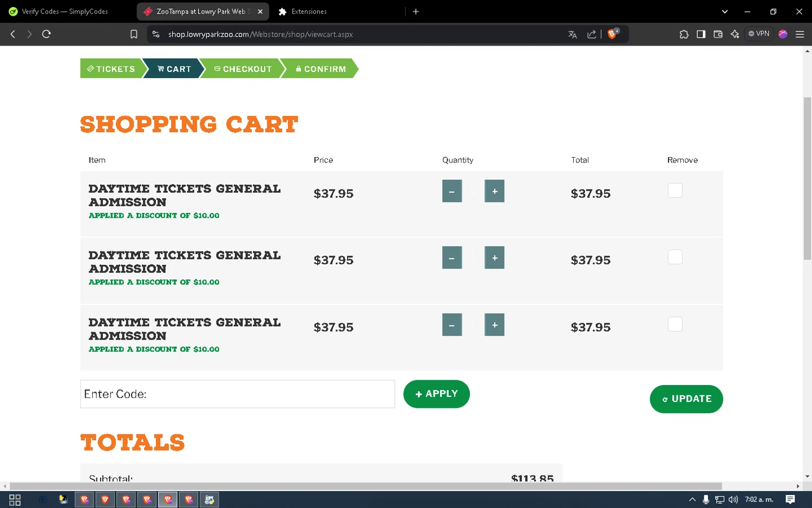812x508 pixels.
Task: Close the ZooTampa tab
Action: (x=260, y=11)
